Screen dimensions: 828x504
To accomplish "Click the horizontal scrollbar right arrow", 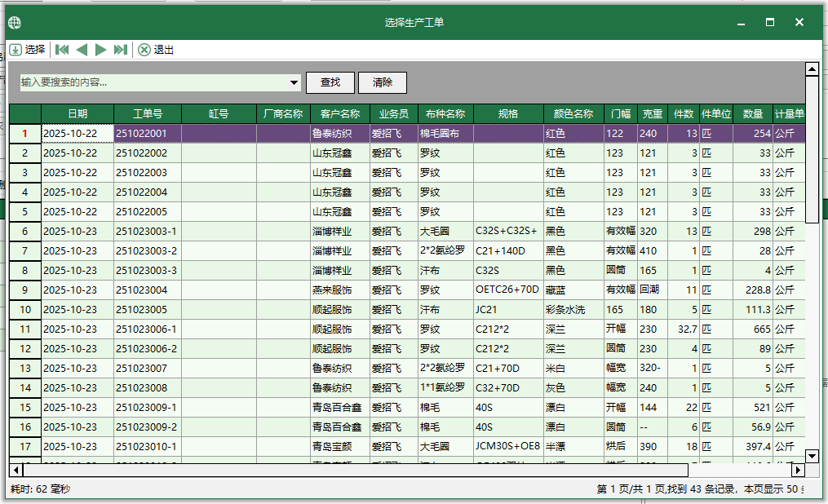I will click(798, 471).
